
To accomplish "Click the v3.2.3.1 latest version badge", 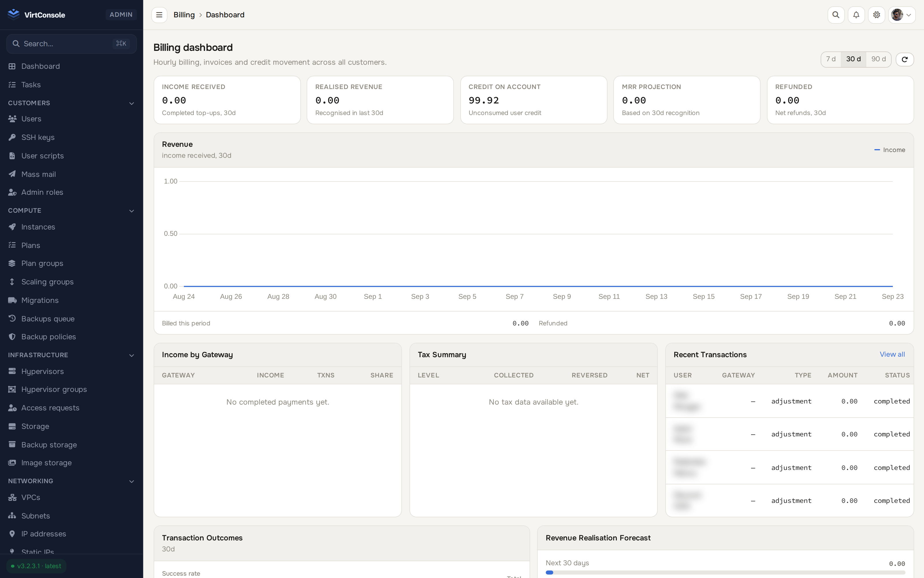I will tap(36, 566).
